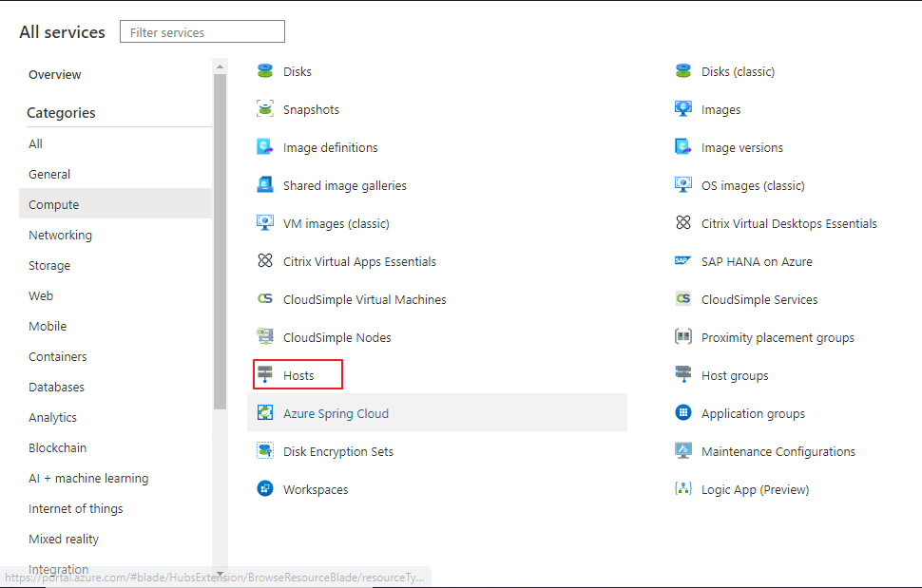The image size is (922, 588).
Task: Click the Logic App (Preview) icon
Action: click(683, 488)
